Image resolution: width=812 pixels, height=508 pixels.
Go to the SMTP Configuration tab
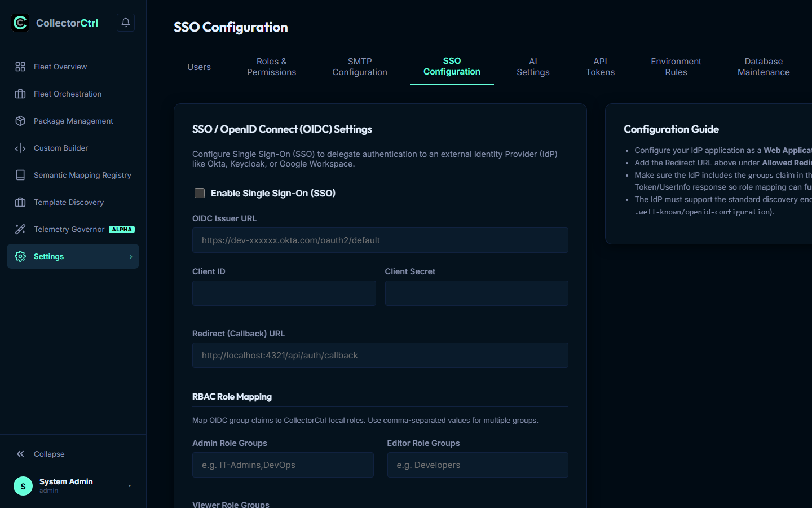coord(360,67)
